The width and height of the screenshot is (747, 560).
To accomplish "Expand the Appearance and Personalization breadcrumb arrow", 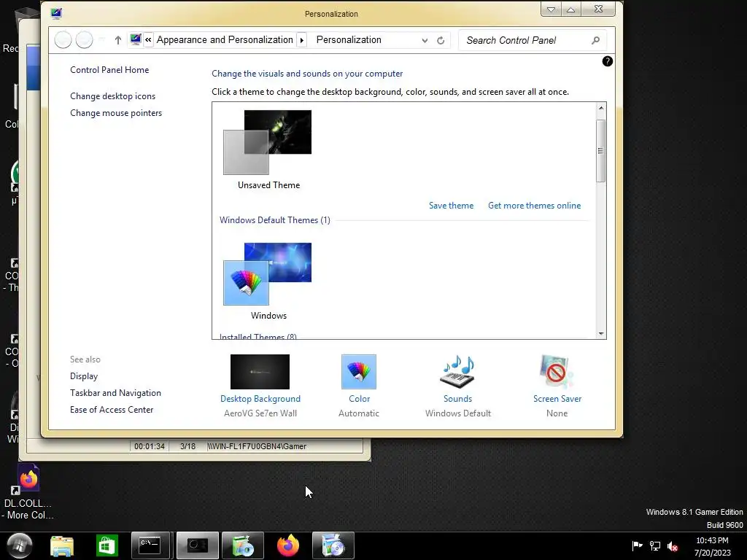I will point(301,40).
